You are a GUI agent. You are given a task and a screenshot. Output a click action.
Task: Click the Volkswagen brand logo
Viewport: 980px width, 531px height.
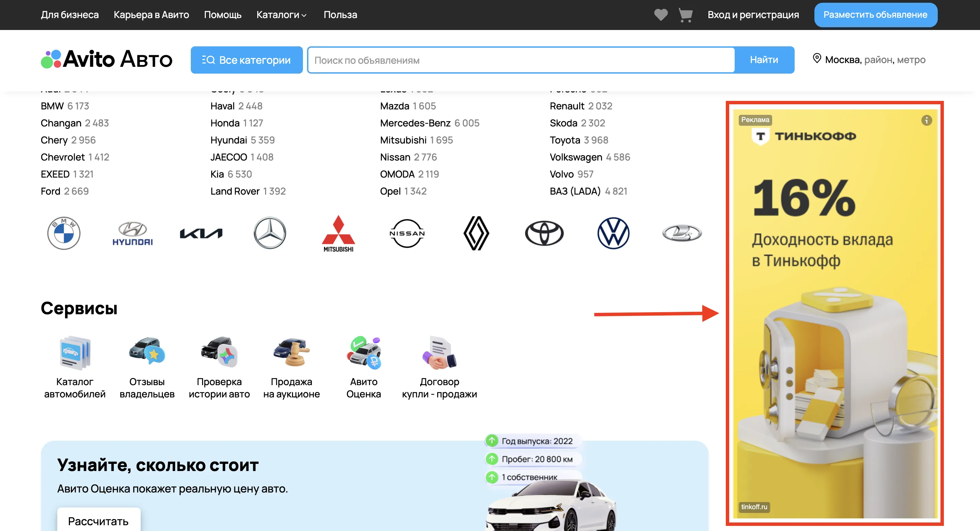pyautogui.click(x=613, y=233)
